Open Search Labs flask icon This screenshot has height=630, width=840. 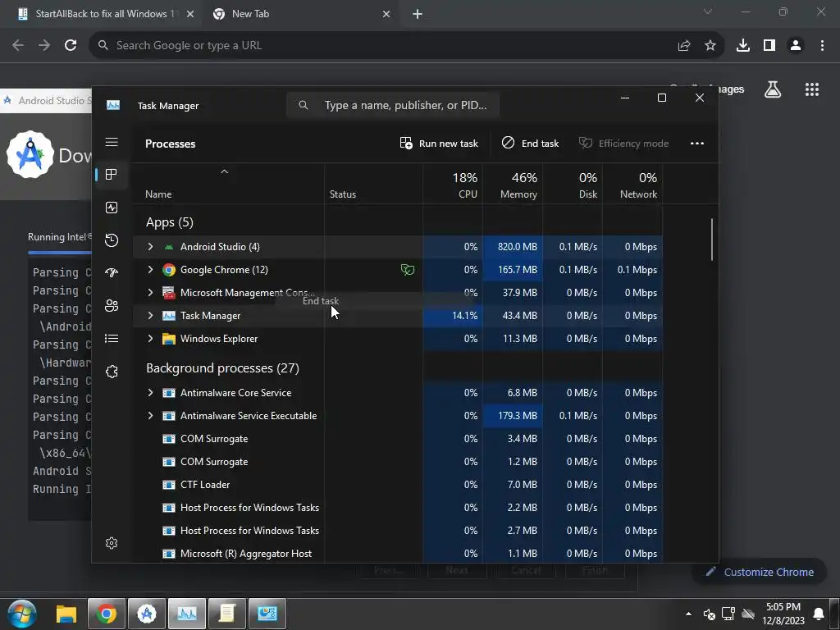(773, 89)
